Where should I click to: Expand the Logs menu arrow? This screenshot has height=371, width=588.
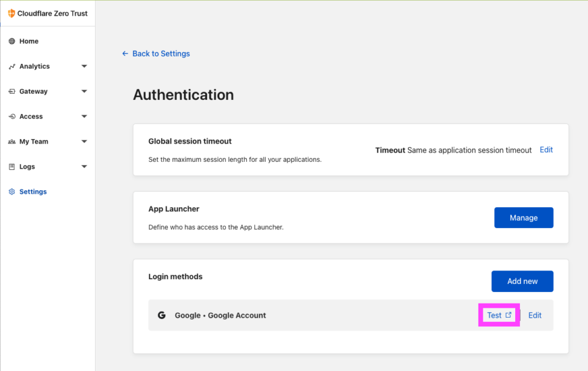pyautogui.click(x=84, y=167)
